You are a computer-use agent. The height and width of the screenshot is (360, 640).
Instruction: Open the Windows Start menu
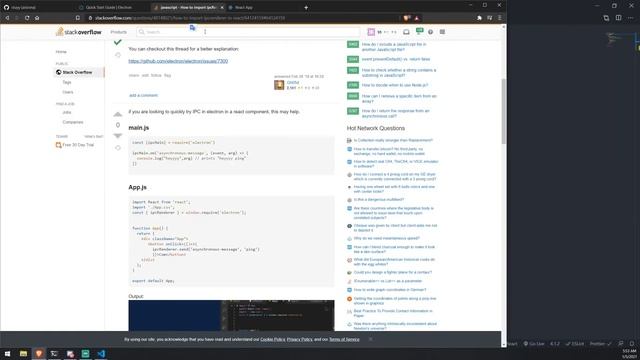pos(7,353)
